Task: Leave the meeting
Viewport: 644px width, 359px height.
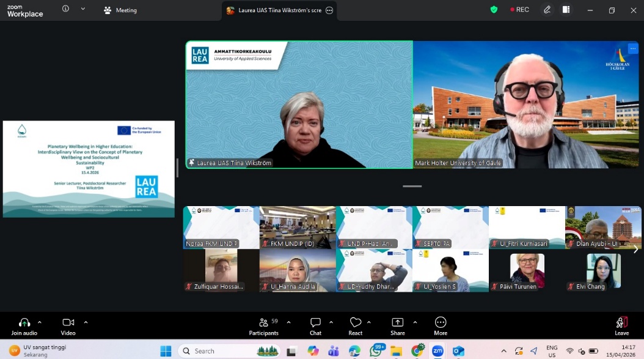Action: (621, 326)
